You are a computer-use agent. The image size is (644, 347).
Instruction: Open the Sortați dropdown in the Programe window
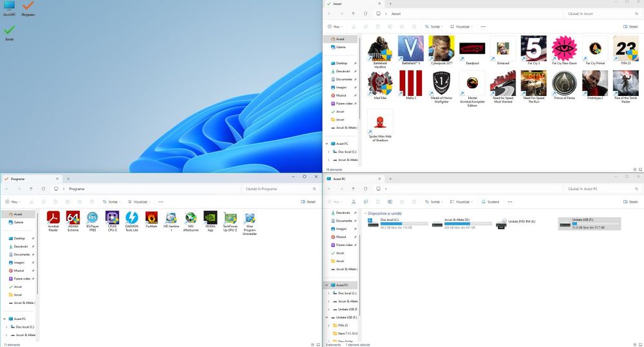click(111, 202)
